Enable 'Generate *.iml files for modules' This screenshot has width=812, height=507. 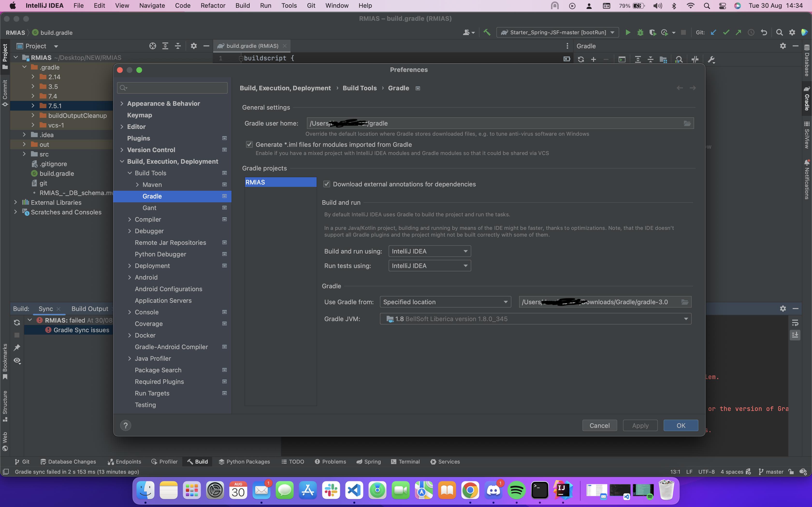coord(250,144)
